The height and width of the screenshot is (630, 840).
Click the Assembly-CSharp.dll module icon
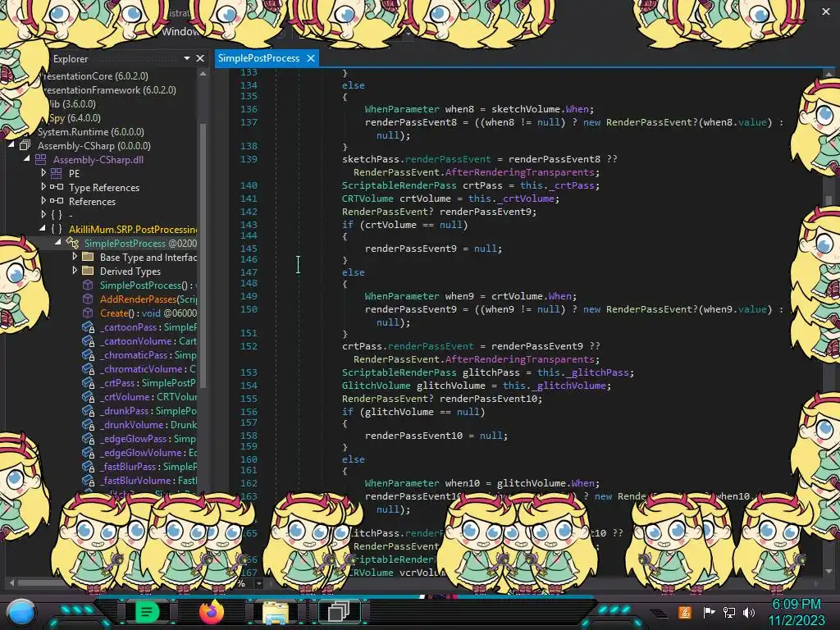click(41, 159)
